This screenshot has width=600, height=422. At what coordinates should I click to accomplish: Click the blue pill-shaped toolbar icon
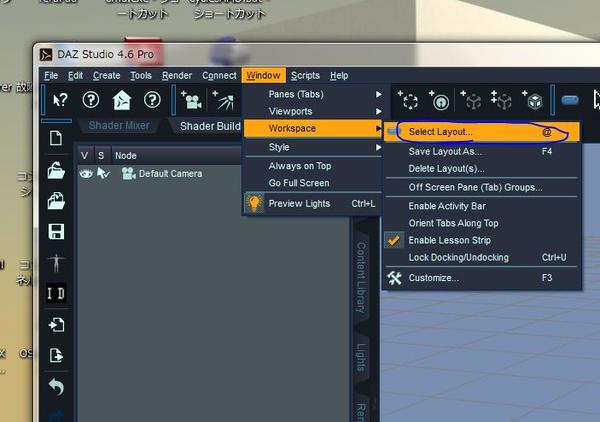(x=570, y=100)
